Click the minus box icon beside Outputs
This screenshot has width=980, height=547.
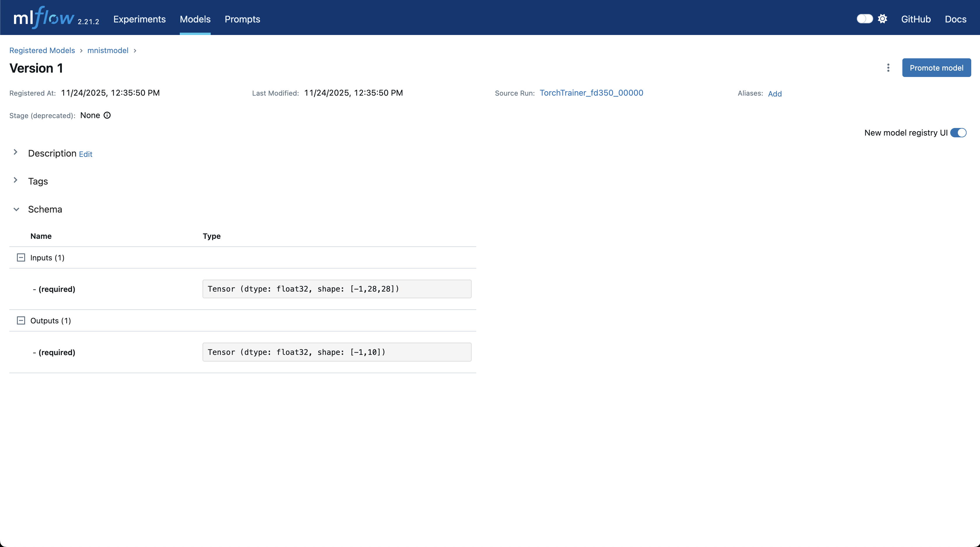point(21,320)
